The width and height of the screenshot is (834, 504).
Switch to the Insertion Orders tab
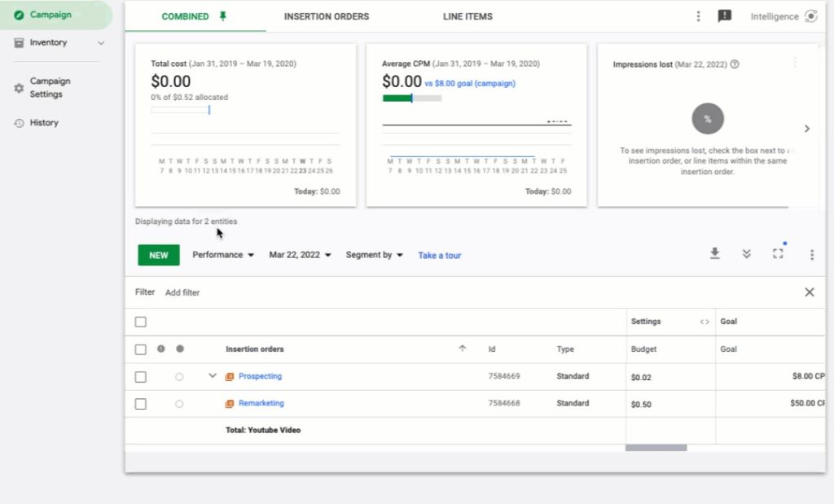[x=326, y=16]
